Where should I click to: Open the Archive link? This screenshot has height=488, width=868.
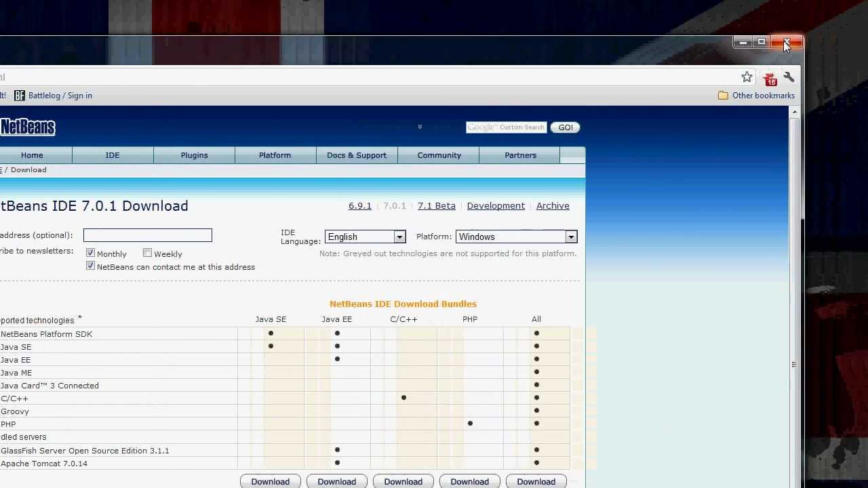553,206
